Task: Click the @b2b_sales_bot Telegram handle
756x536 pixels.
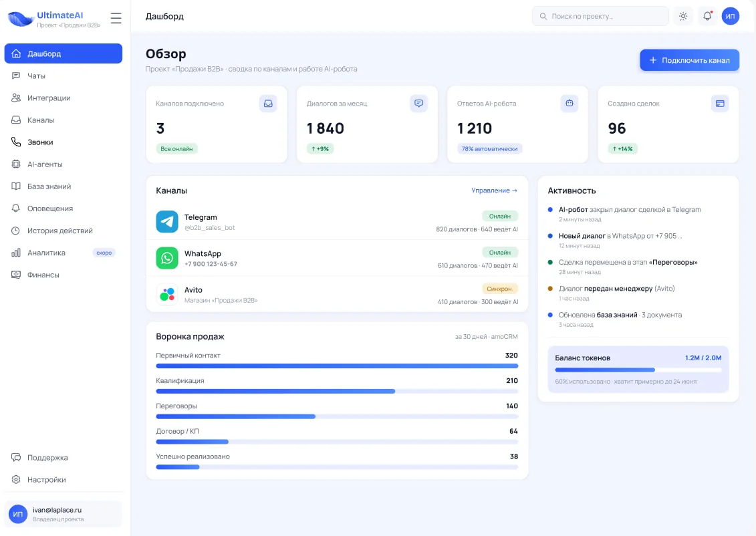Action: point(210,227)
